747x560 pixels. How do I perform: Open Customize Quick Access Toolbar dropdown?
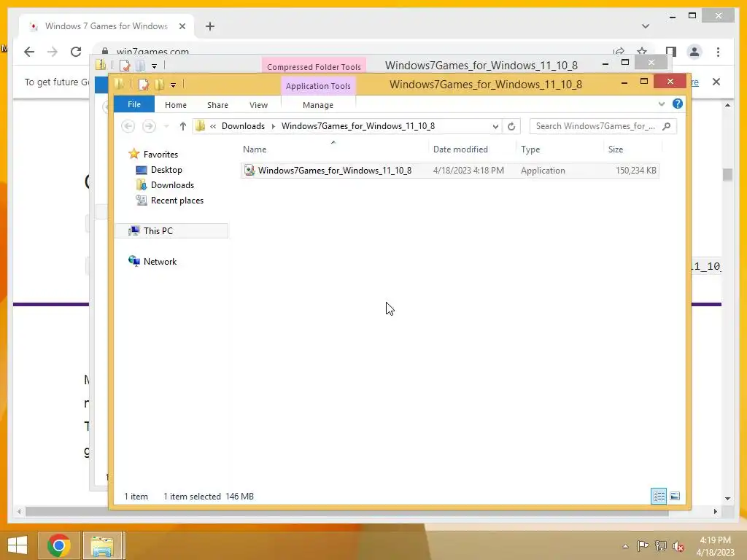(x=173, y=85)
